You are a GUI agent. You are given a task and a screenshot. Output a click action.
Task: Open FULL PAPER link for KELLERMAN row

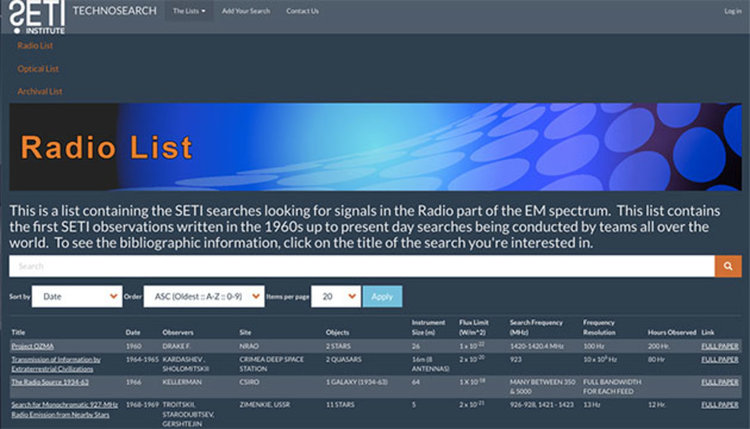[x=720, y=382]
